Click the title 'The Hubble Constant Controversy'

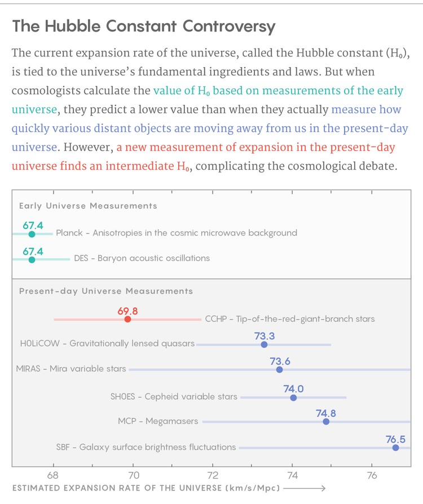(x=144, y=26)
